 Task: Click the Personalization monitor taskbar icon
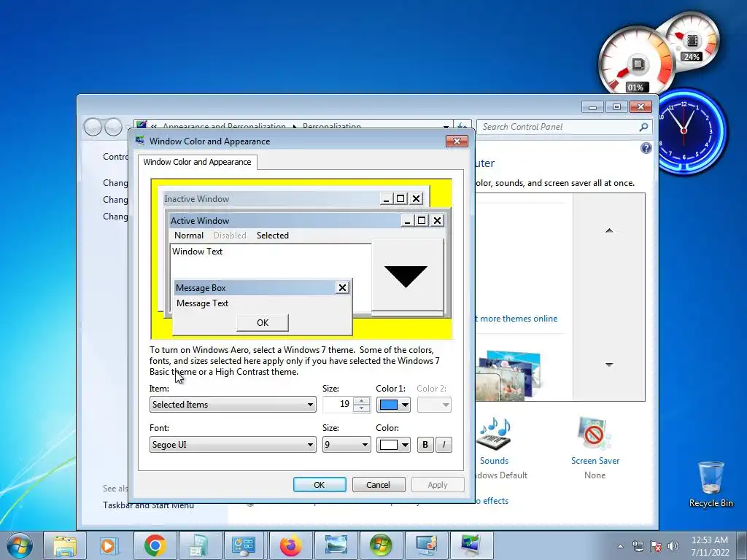click(472, 545)
